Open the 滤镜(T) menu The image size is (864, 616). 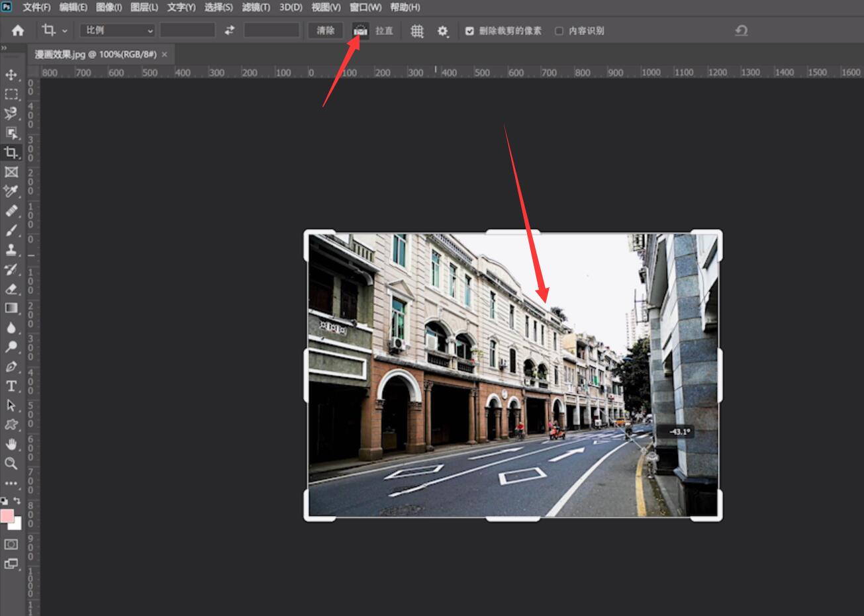pos(256,7)
